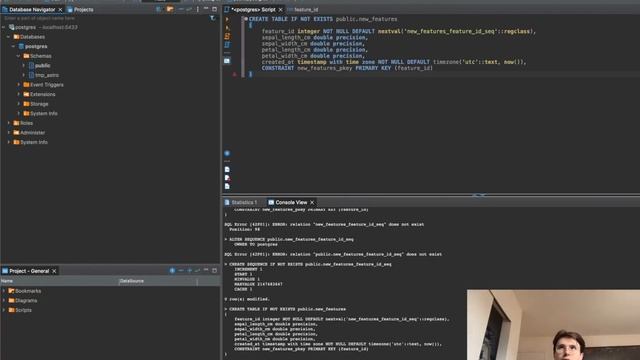Click the orange folder icon in Navigator toolbar

coord(170,9)
